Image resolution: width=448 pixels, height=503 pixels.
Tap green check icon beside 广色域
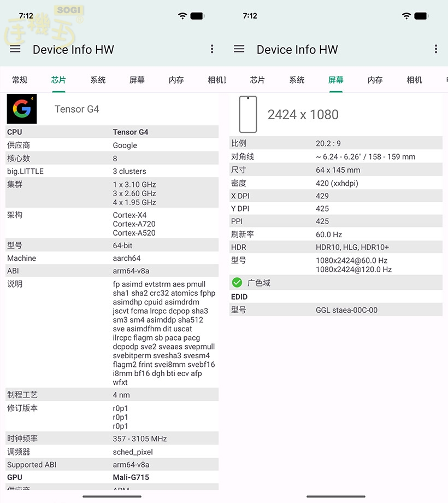237,283
